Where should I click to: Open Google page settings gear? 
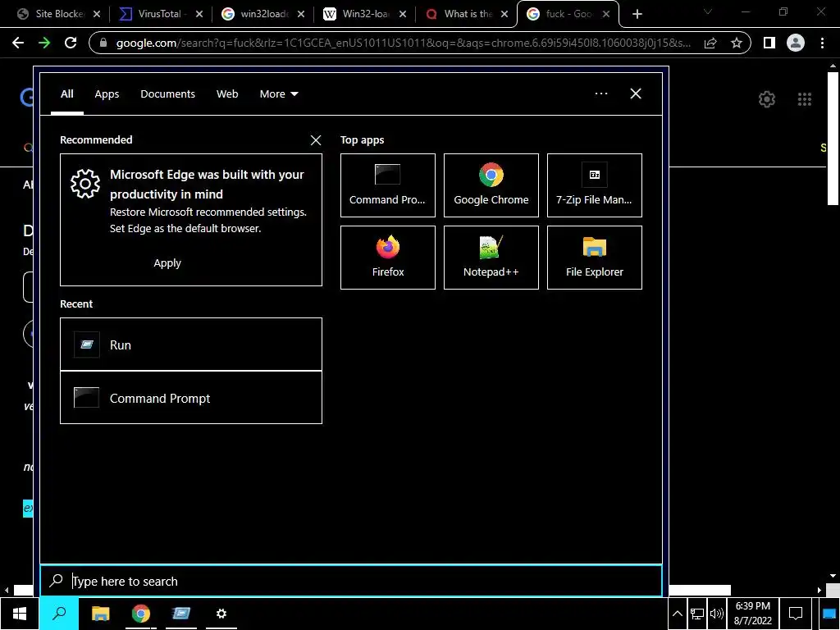point(767,99)
